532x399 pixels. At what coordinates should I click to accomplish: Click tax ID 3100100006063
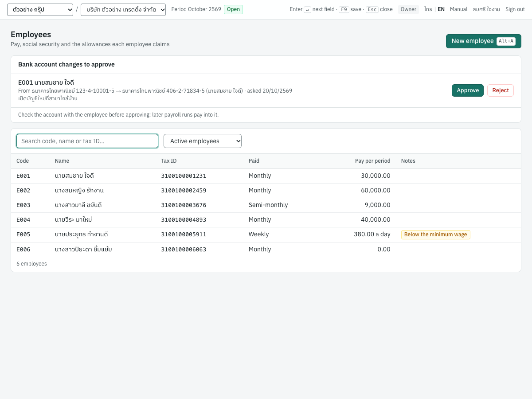pyautogui.click(x=184, y=250)
